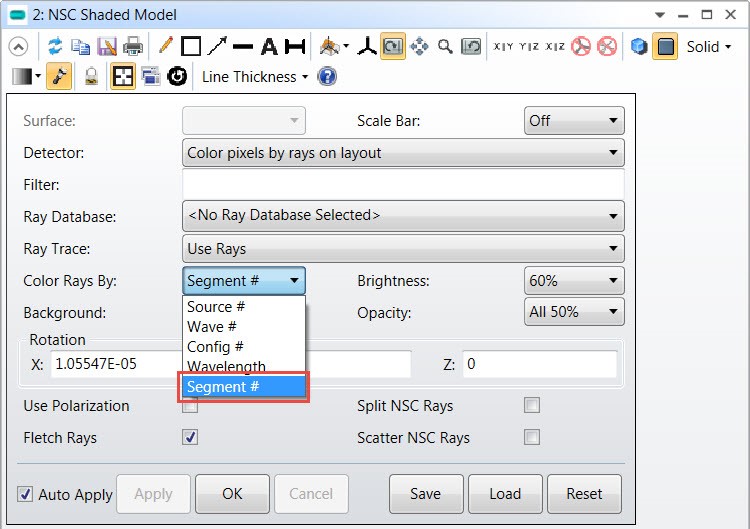Uncheck the Fletch Rays checkbox
This screenshot has width=750, height=529.
[x=190, y=437]
